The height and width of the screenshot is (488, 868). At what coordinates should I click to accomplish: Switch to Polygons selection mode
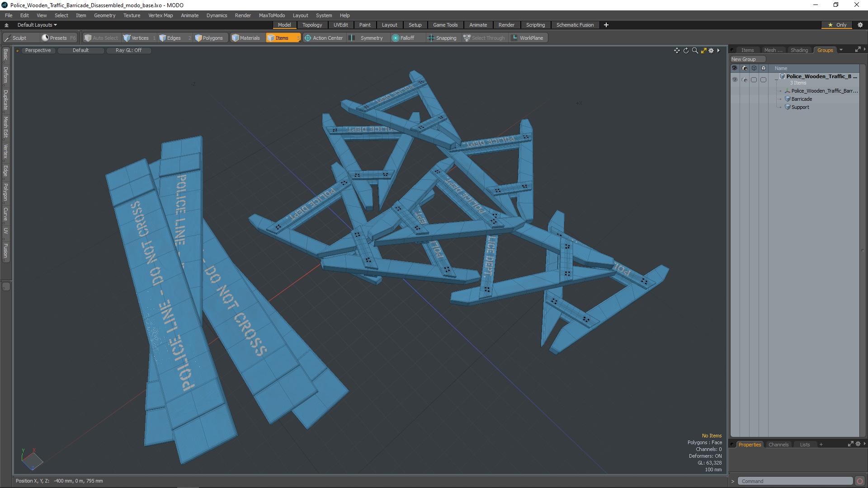209,38
